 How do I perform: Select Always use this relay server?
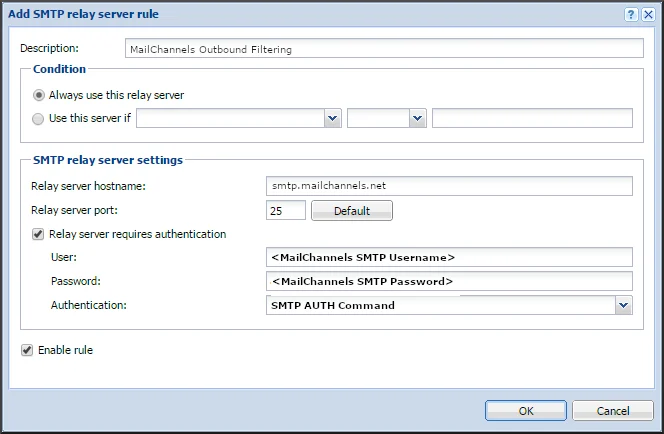[39, 95]
